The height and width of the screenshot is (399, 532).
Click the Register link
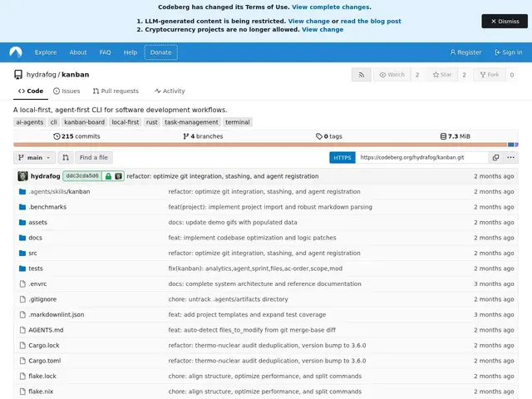[465, 52]
